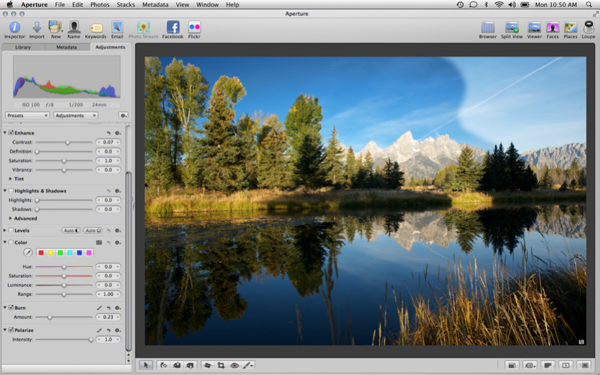Image resolution: width=600 pixels, height=375 pixels.
Task: Click the New toolbar icon
Action: click(56, 29)
